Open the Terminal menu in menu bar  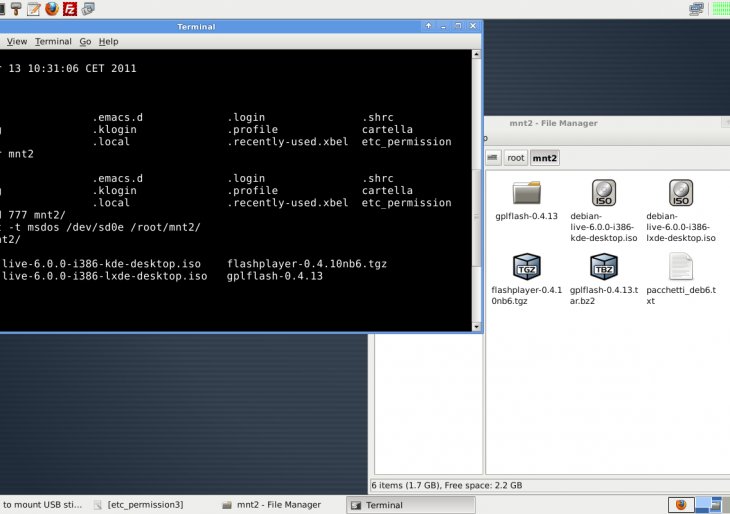point(53,41)
